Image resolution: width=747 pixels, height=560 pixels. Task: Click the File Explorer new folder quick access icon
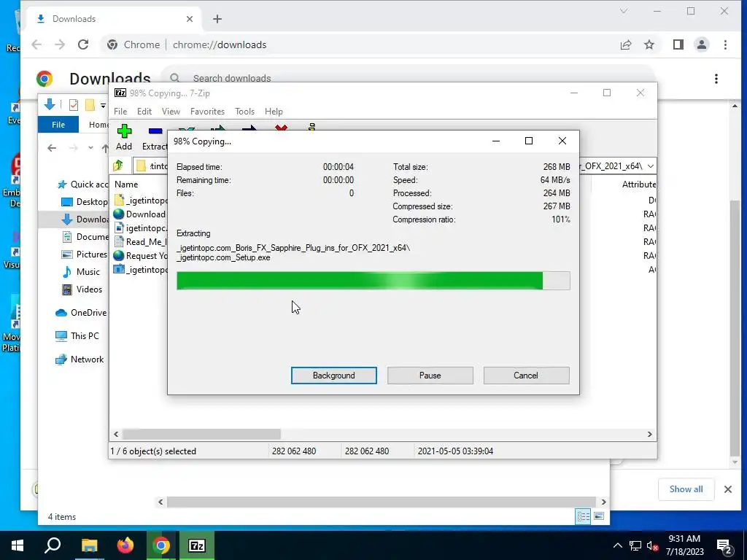pyautogui.click(x=90, y=105)
